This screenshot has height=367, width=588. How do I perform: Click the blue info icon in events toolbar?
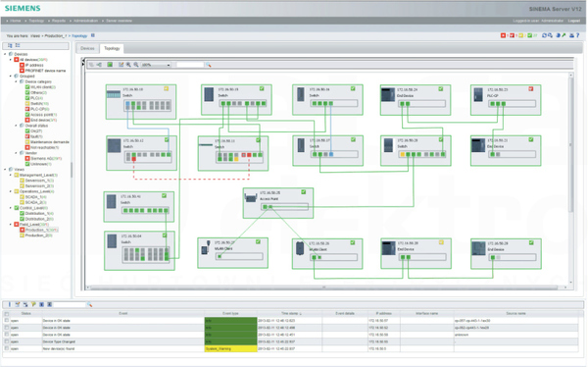point(10,304)
